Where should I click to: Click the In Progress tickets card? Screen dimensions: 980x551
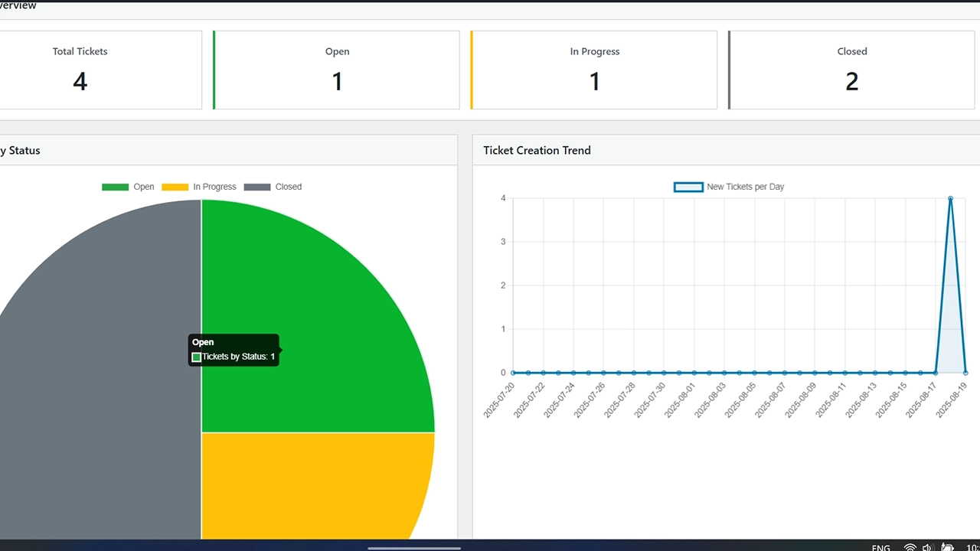(x=594, y=70)
